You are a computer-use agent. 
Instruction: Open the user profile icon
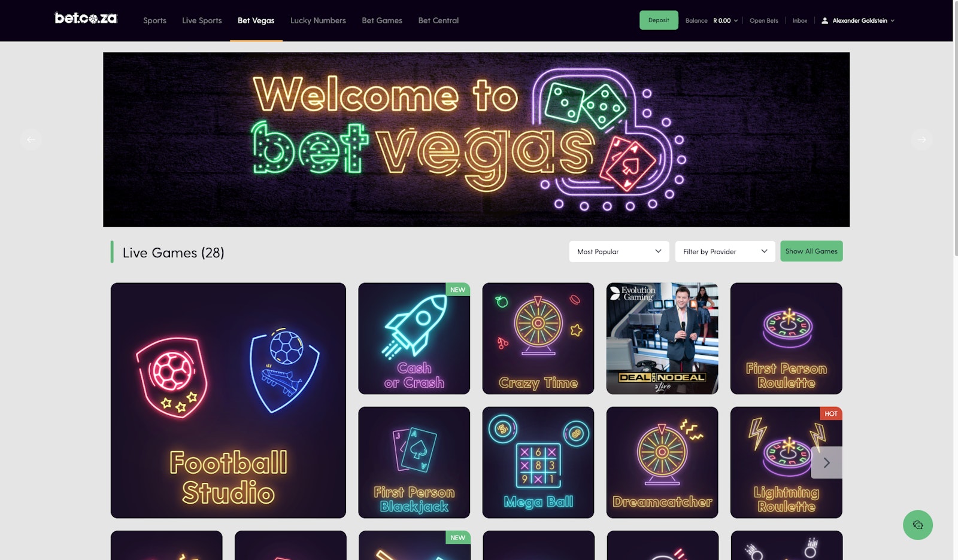point(824,20)
